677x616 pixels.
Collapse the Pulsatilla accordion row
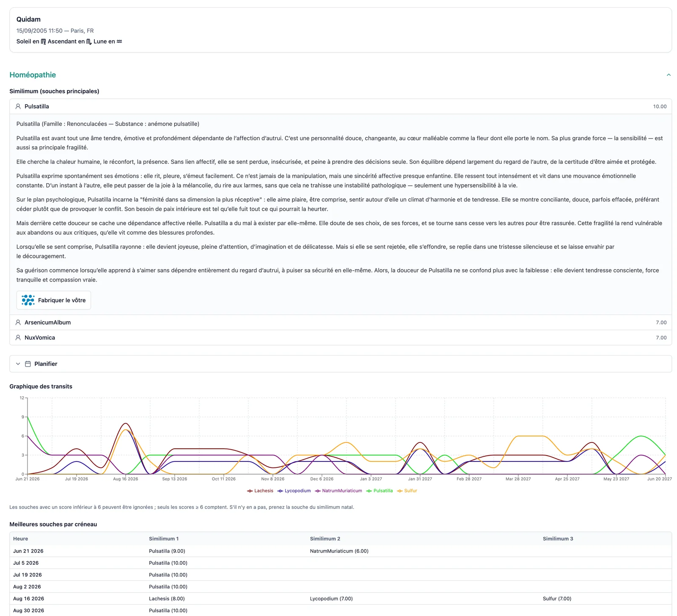[x=341, y=107]
